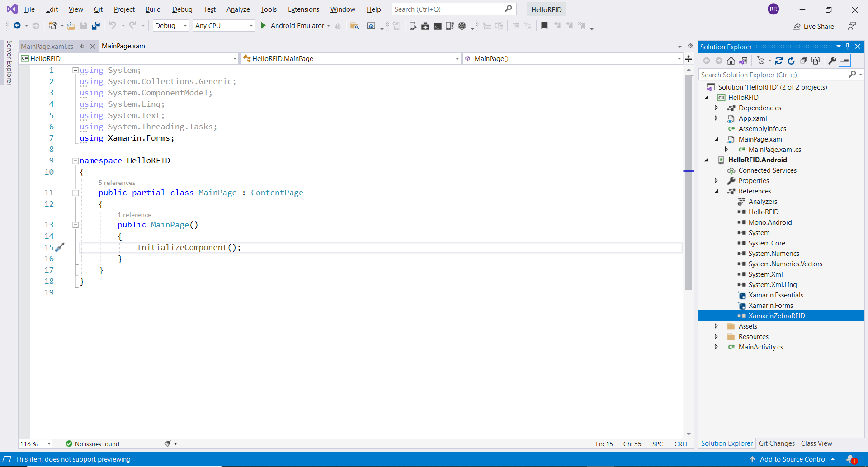Click the Navigate Backward arrow in toolbar
868x467 pixels.
pyautogui.click(x=17, y=26)
